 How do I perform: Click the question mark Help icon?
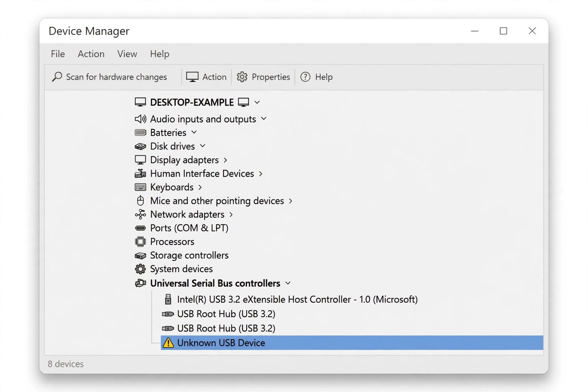(305, 77)
